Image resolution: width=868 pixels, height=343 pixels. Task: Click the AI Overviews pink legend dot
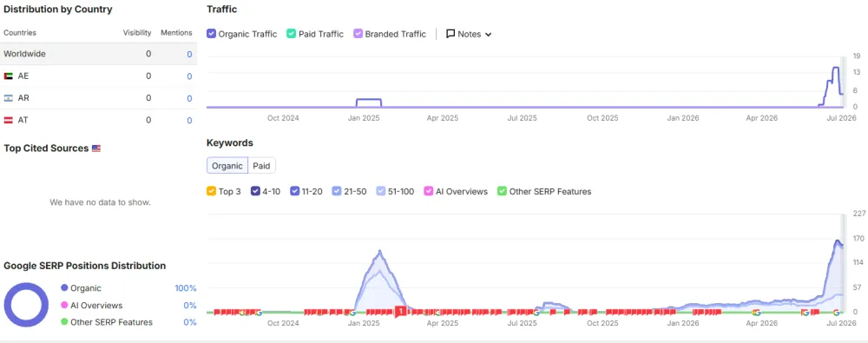pyautogui.click(x=64, y=306)
